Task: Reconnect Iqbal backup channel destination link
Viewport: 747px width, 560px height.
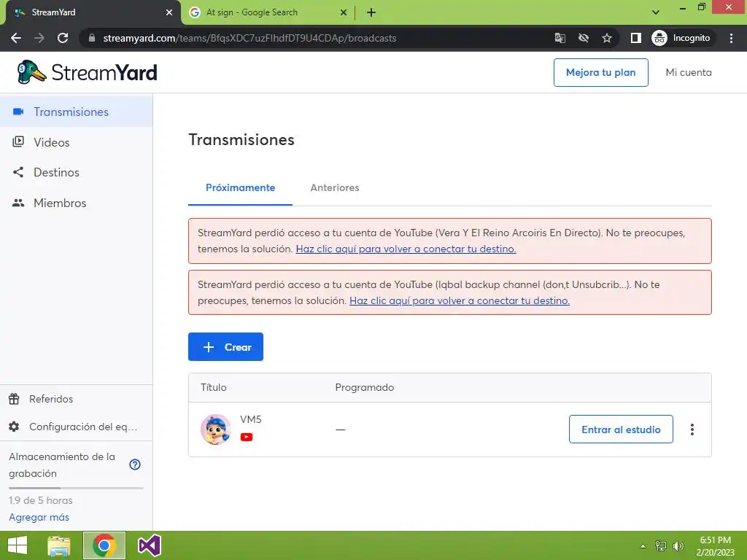Action: 460,301
